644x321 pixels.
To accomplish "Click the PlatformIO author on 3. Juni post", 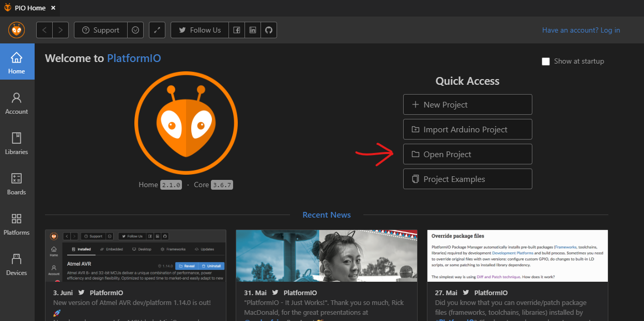I will pos(106,293).
